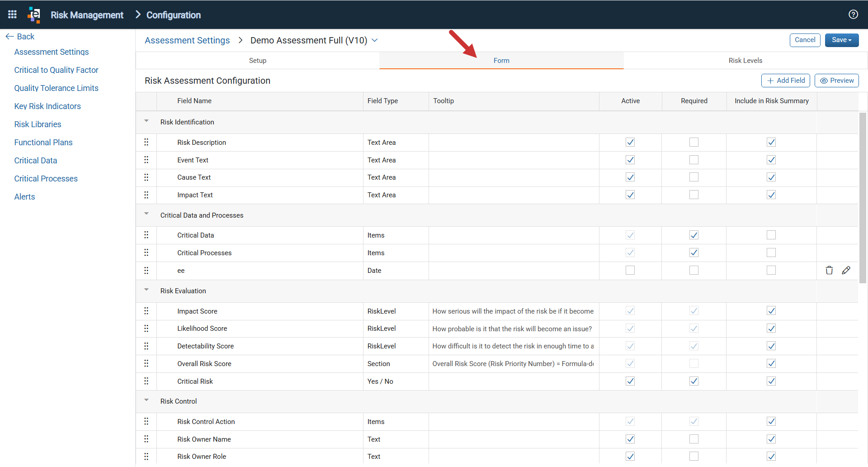This screenshot has height=467, width=868.
Task: Open the Demo Assessment Full (V10) dropdown
Action: point(375,40)
